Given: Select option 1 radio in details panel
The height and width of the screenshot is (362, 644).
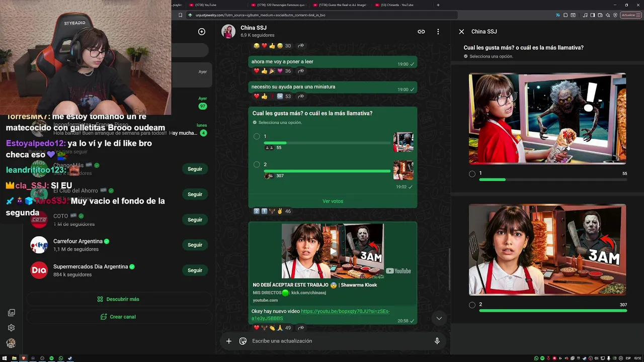Looking at the screenshot, I should click(x=472, y=174).
